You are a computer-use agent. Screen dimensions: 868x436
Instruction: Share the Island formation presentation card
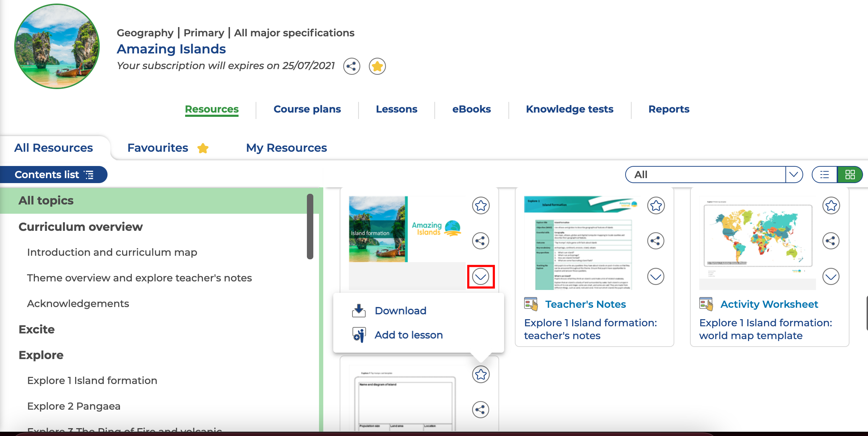480,241
